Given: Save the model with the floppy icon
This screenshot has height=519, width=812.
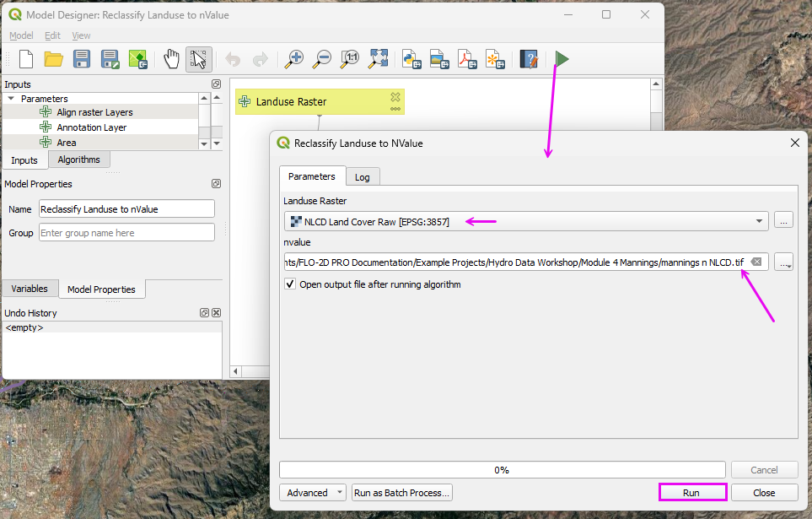Looking at the screenshot, I should 82,59.
